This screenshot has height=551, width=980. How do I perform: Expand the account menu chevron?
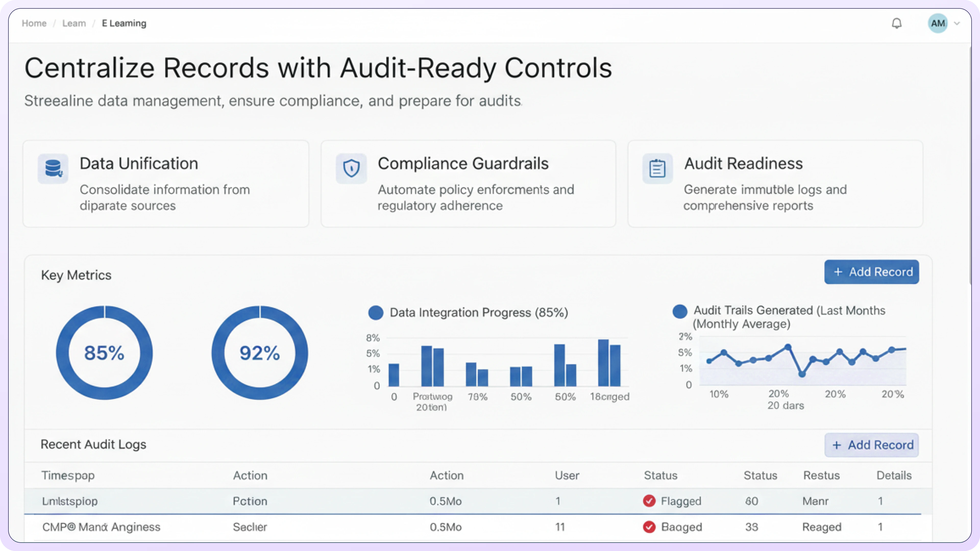(957, 23)
